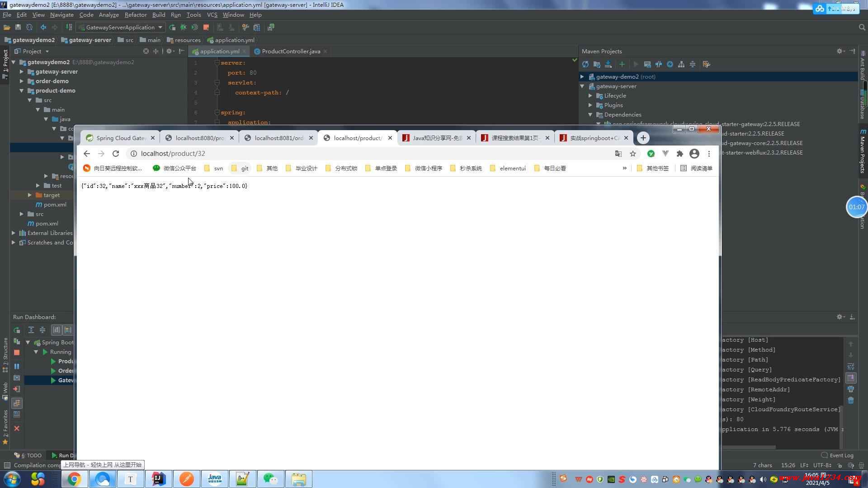Click Chrome reload page icon
The width and height of the screenshot is (868, 488).
[116, 154]
